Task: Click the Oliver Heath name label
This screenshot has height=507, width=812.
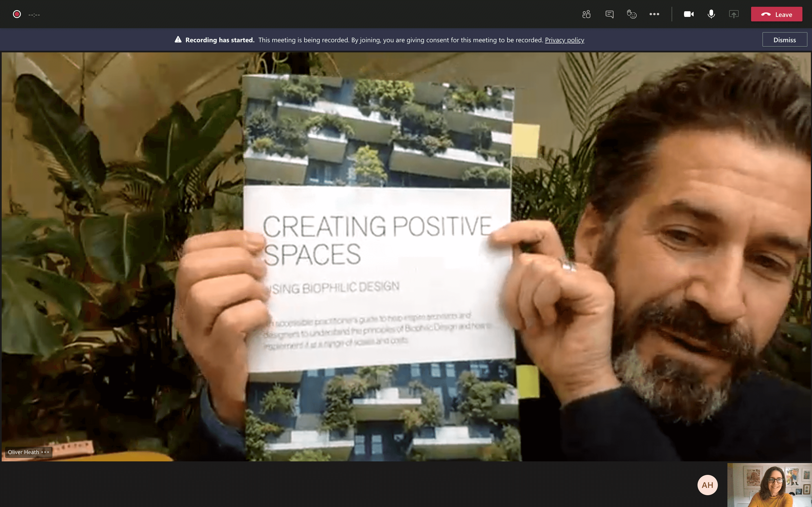Action: [23, 452]
